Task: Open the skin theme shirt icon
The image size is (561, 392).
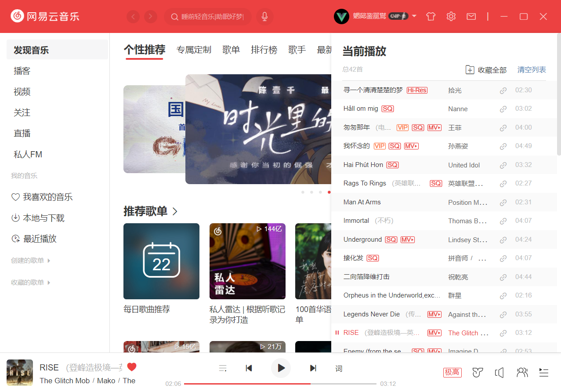Action: [x=431, y=17]
